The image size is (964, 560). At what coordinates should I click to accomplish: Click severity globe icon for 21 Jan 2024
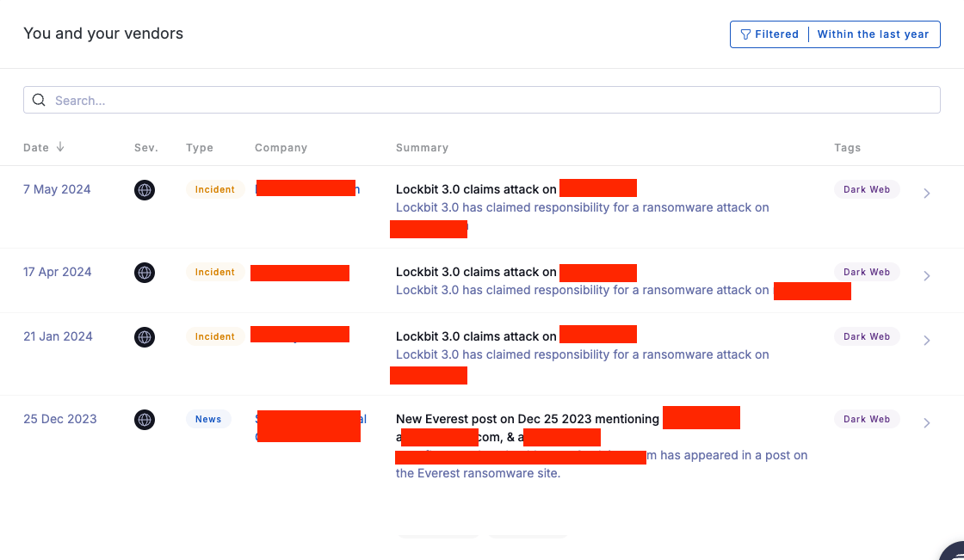pos(145,337)
